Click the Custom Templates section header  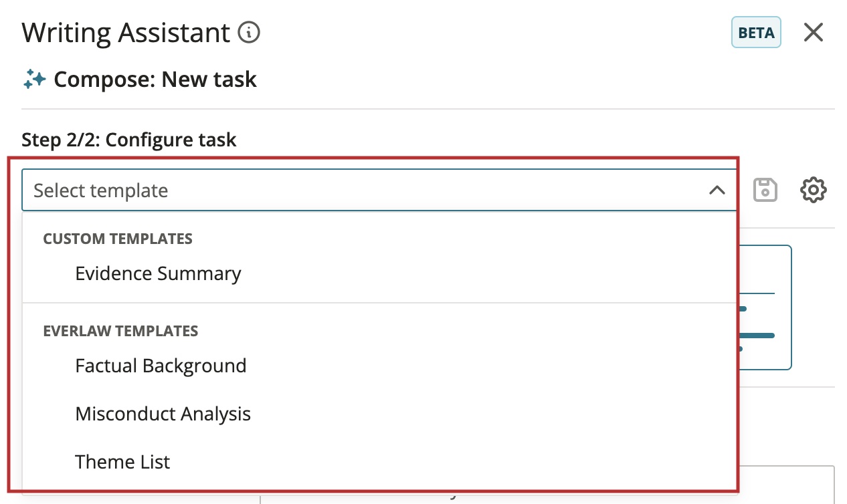point(118,239)
